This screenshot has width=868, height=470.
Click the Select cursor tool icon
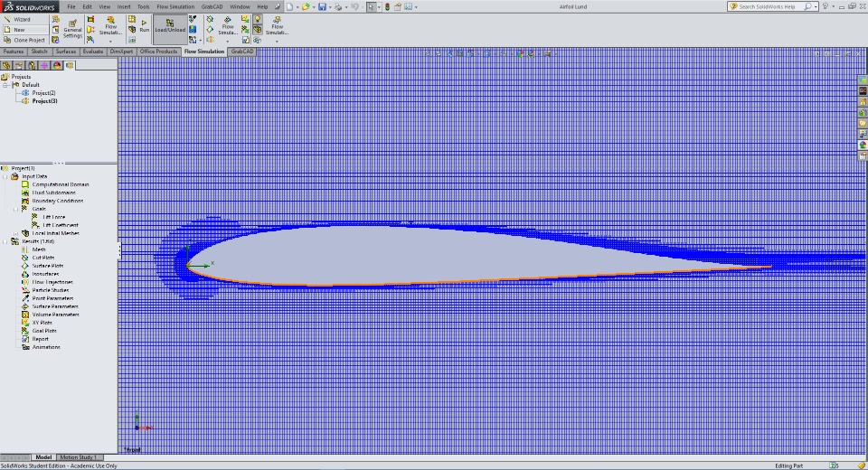pyautogui.click(x=371, y=6)
